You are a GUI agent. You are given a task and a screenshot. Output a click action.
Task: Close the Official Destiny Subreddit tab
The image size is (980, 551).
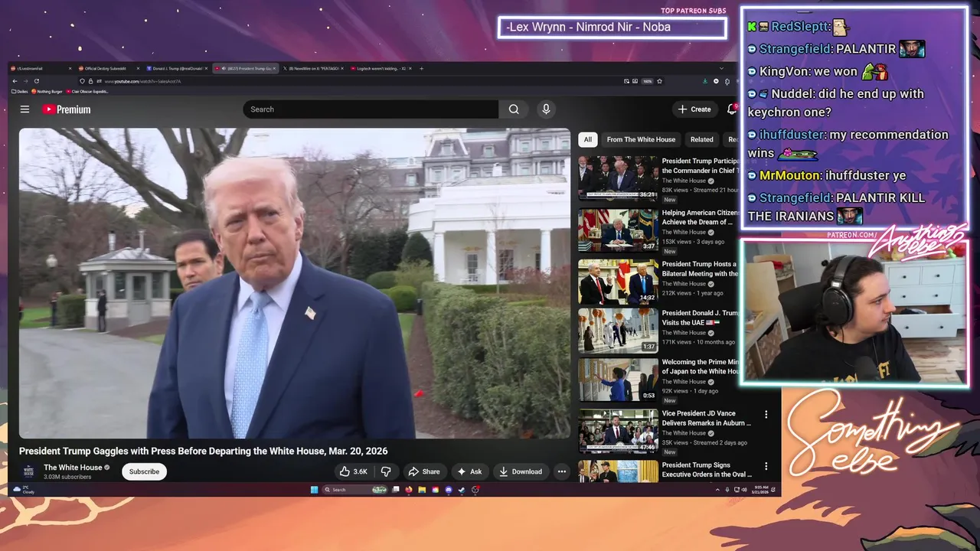(x=139, y=68)
